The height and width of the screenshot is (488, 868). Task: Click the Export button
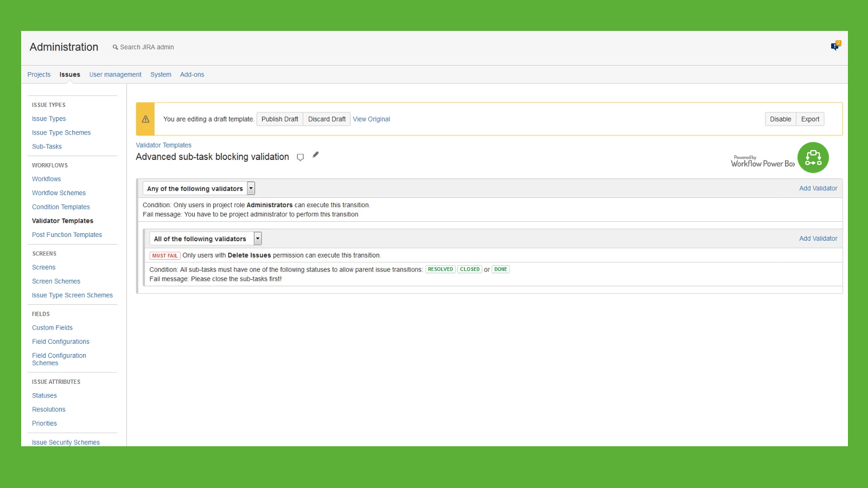tap(810, 119)
